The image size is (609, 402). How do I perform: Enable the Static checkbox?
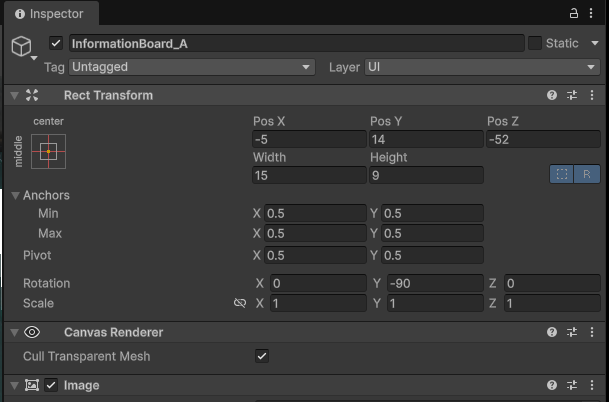coord(535,43)
